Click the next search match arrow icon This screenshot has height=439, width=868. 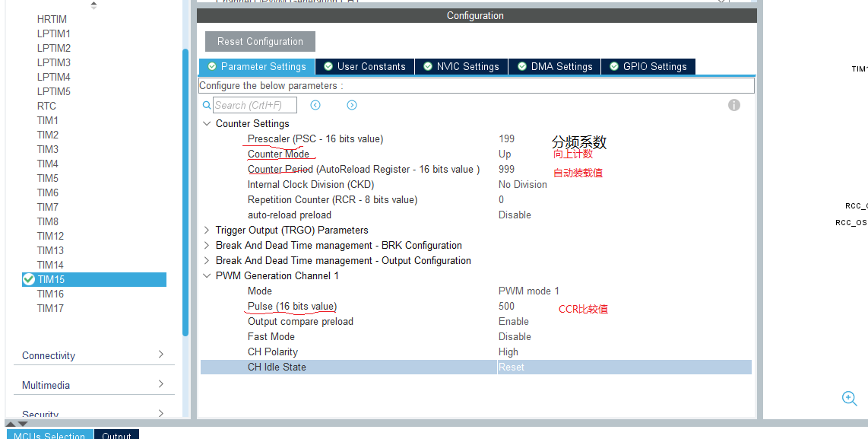click(351, 104)
